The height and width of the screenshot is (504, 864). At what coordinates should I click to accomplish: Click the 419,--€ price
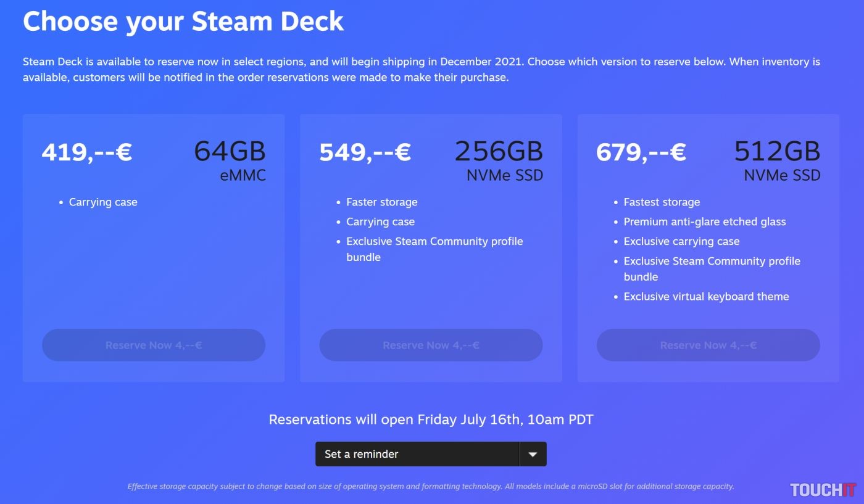[x=87, y=152]
